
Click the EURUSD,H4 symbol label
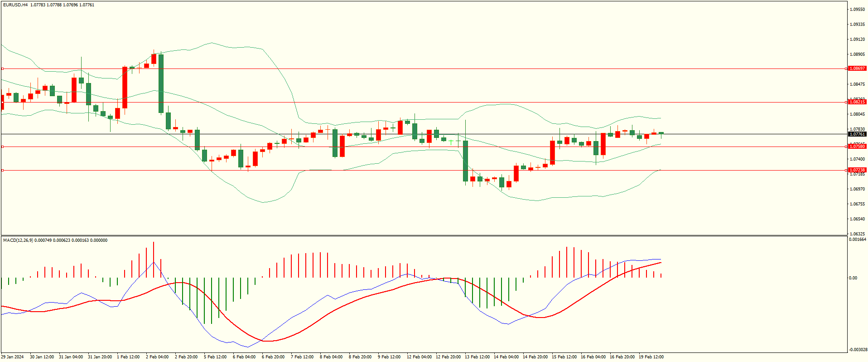pyautogui.click(x=15, y=5)
